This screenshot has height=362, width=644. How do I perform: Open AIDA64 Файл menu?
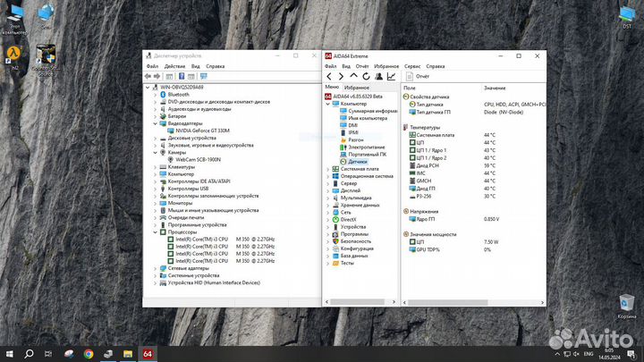point(331,66)
